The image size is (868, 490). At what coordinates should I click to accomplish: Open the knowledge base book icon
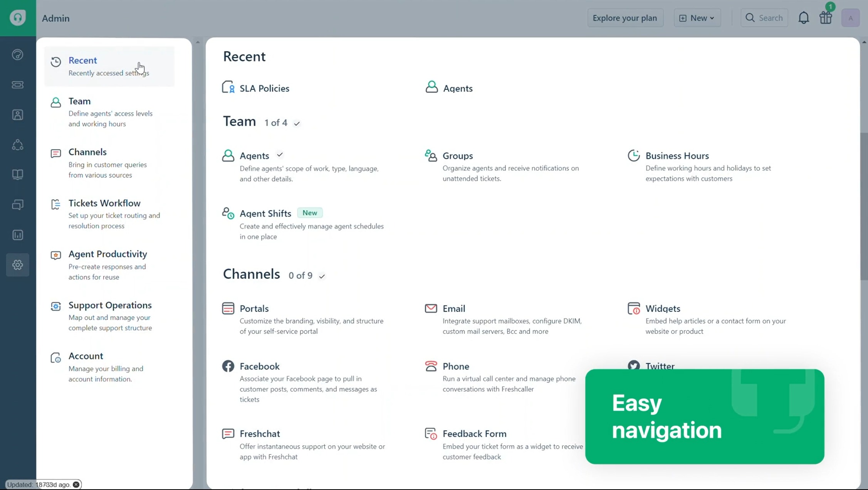(18, 175)
